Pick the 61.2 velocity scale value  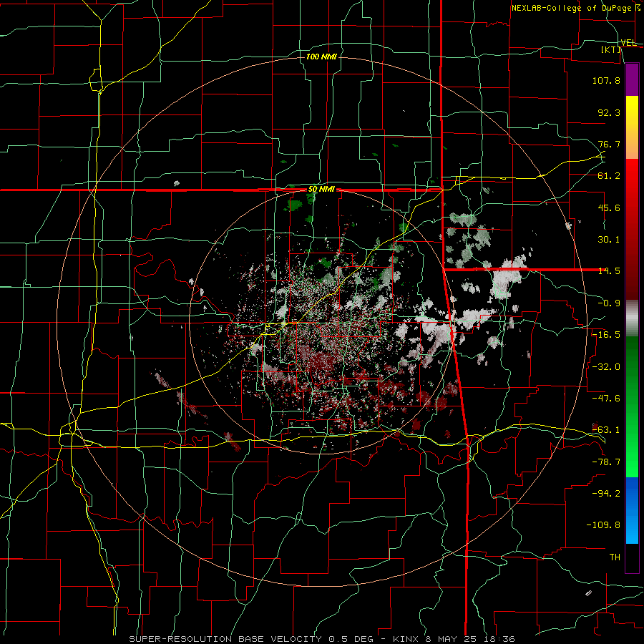click(609, 176)
